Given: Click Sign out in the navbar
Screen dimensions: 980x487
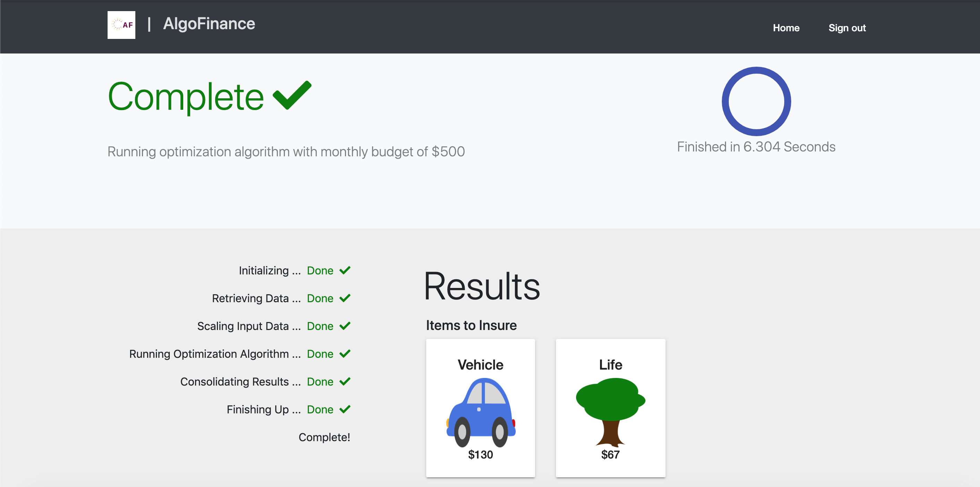Looking at the screenshot, I should tap(847, 28).
